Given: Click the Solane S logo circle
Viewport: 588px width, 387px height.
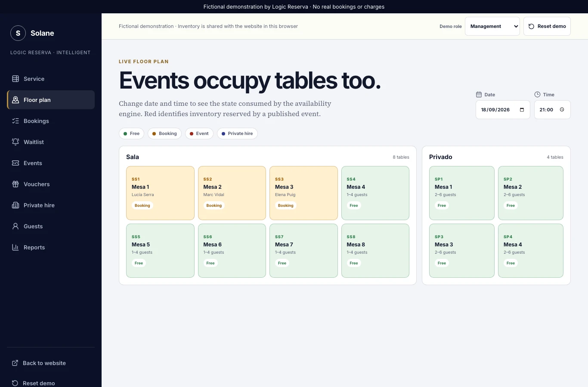Looking at the screenshot, I should pos(18,33).
